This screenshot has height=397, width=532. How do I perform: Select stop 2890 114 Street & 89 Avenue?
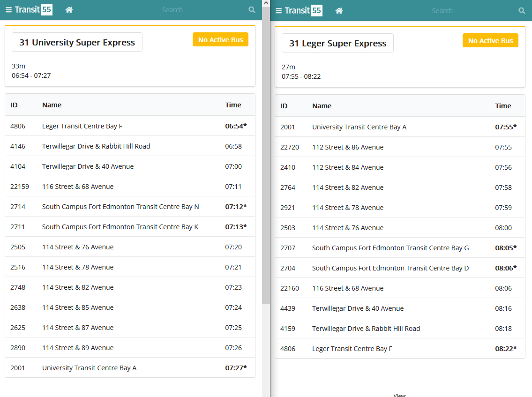pos(78,348)
